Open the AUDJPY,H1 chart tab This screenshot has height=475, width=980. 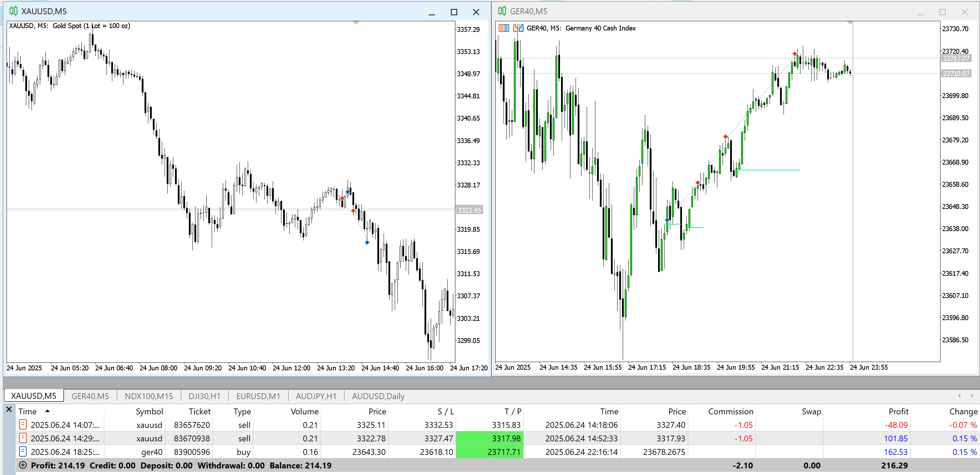pyautogui.click(x=316, y=396)
